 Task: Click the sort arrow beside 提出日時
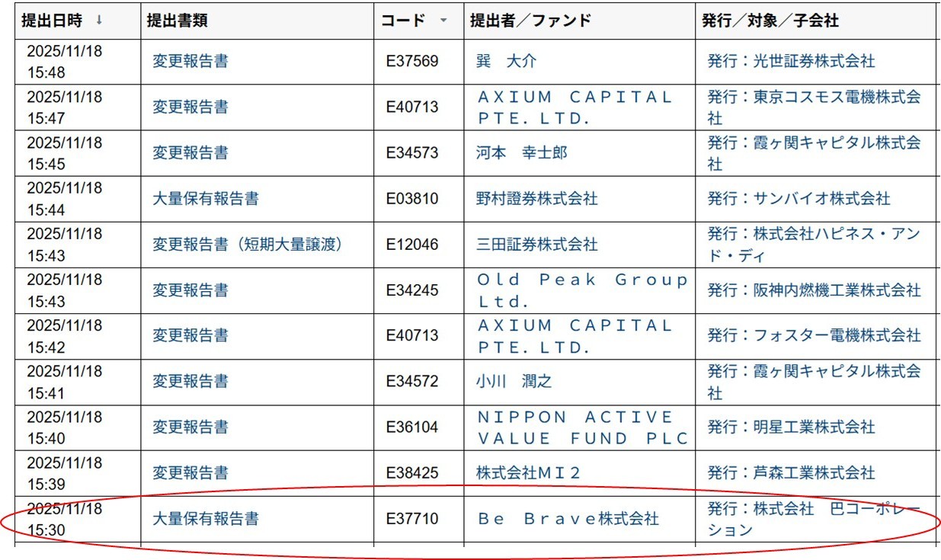(x=99, y=21)
